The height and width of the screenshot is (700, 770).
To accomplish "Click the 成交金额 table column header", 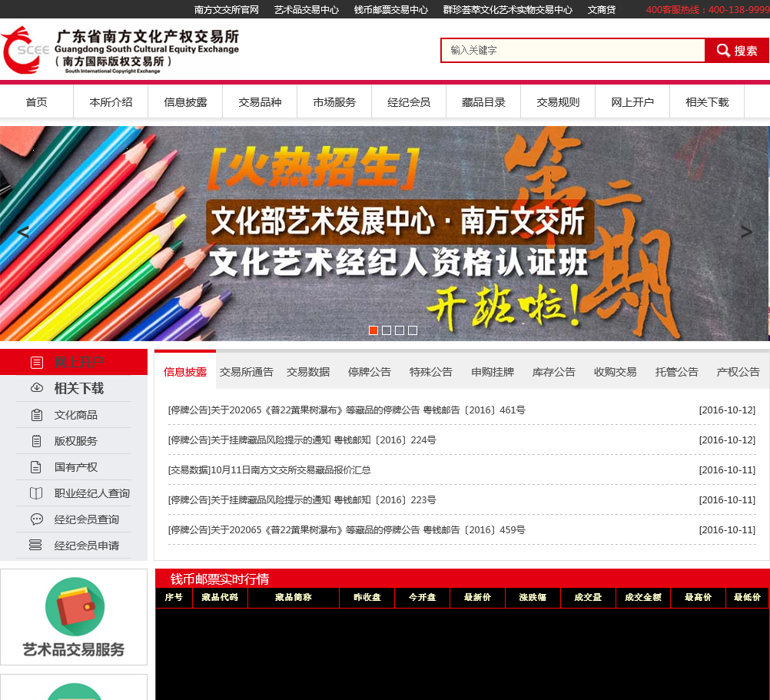I will tap(642, 597).
